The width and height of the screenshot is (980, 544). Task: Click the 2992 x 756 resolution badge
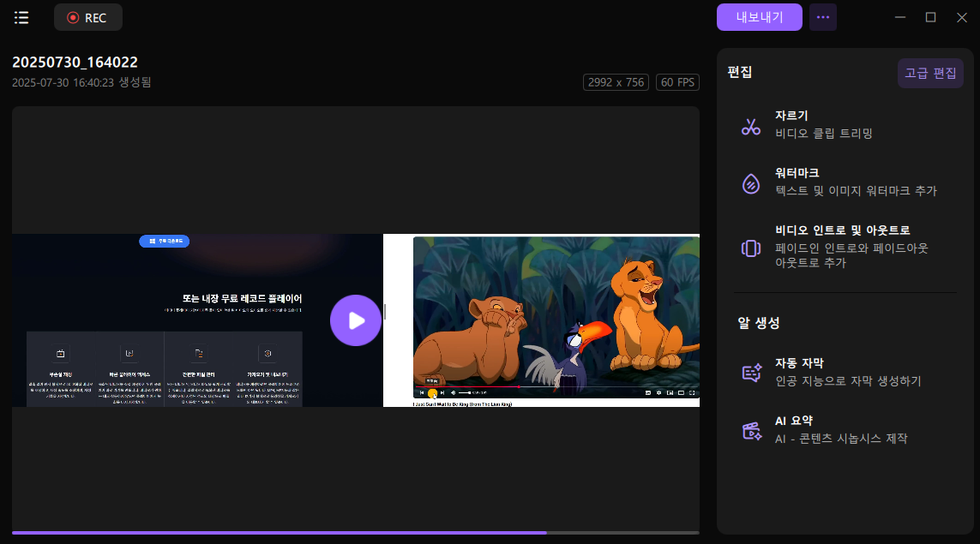point(616,82)
